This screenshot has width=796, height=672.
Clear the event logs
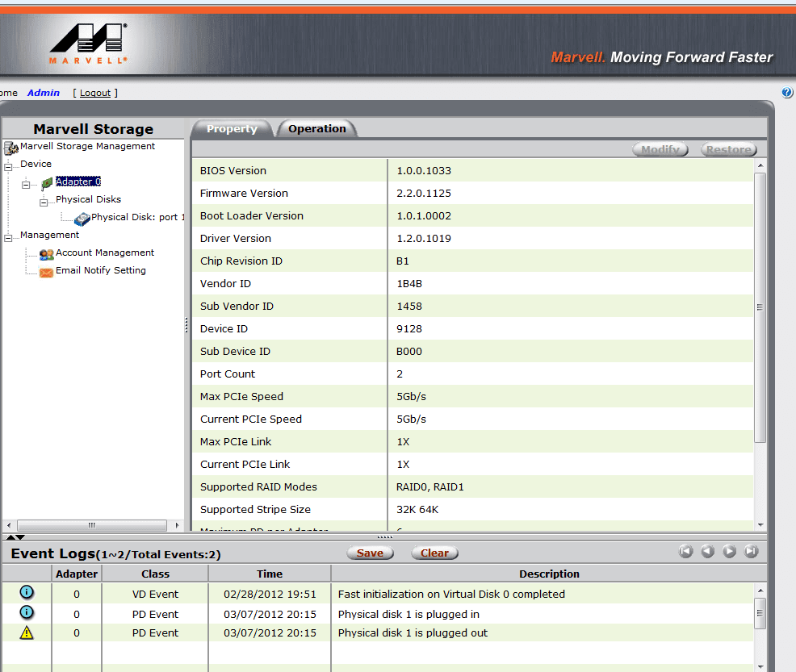[x=434, y=553]
